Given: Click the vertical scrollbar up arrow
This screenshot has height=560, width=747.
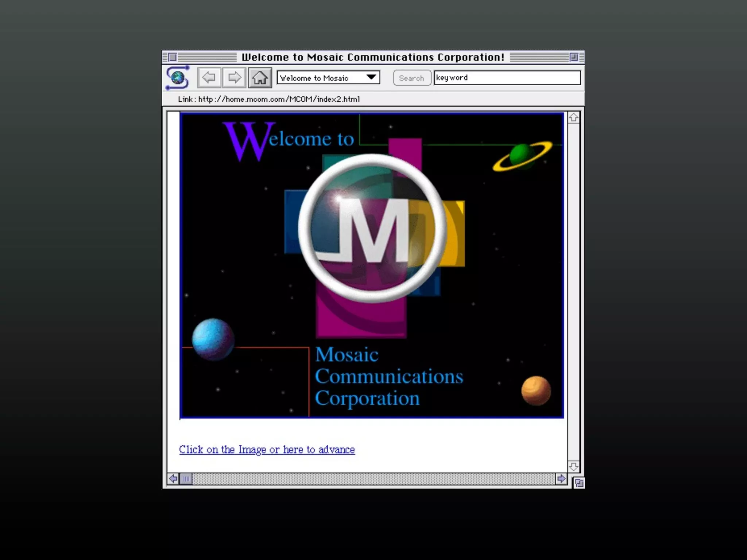Looking at the screenshot, I should coord(573,117).
